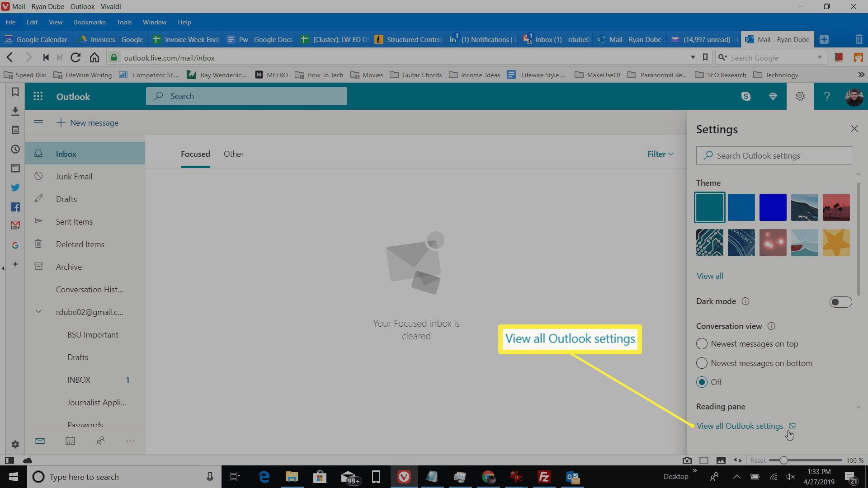
Task: Select the Focused inbox tab
Action: point(196,154)
